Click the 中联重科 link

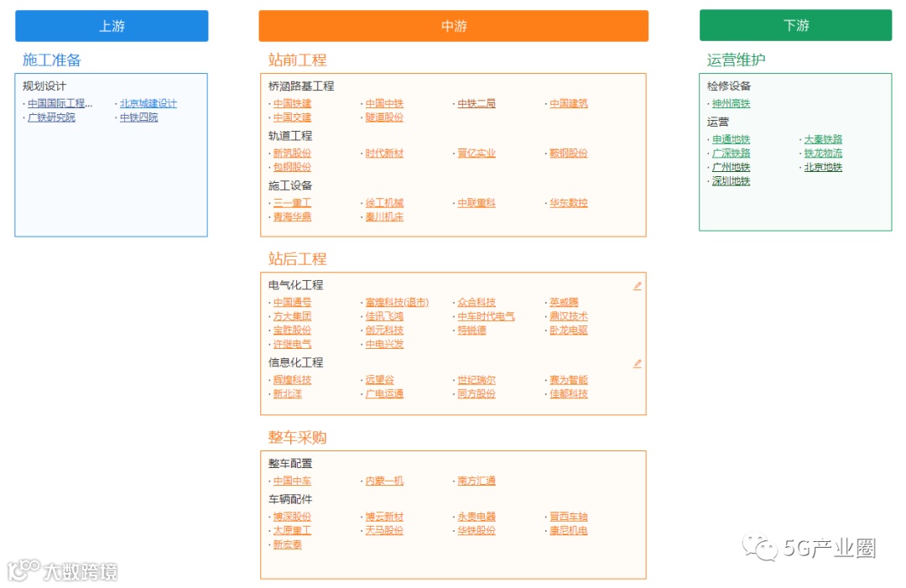point(476,203)
